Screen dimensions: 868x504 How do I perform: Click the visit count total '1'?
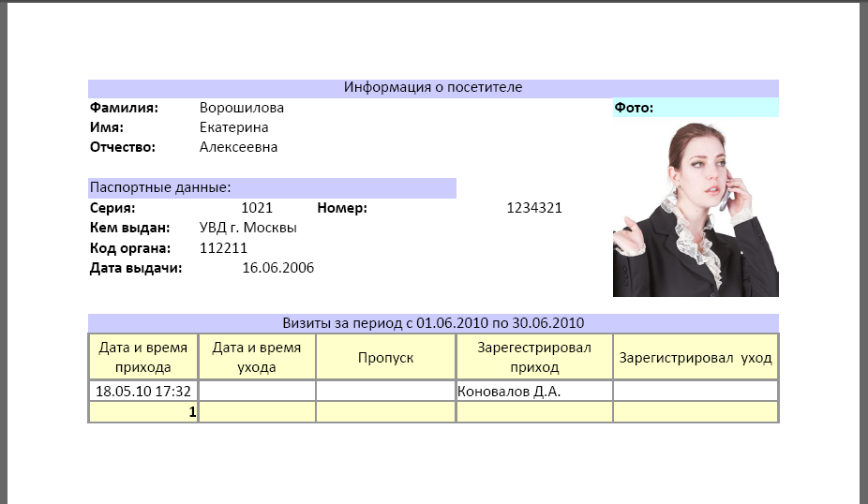[x=193, y=412]
